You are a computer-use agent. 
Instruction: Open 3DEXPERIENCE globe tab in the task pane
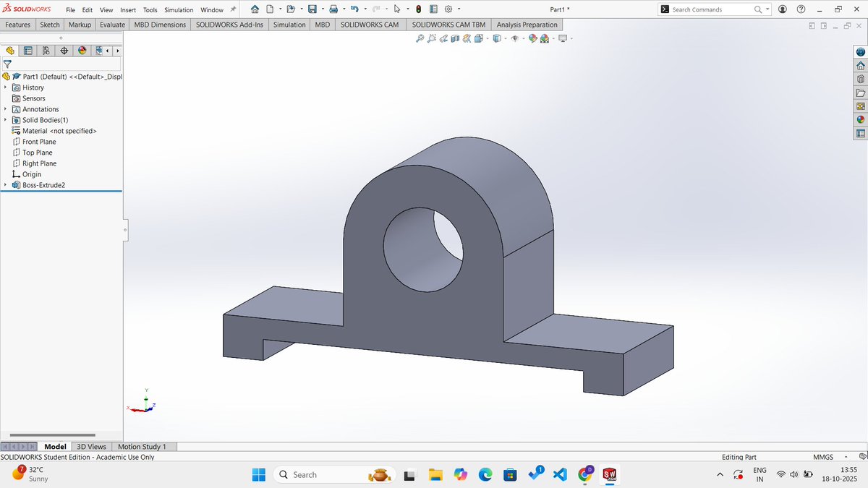(860, 52)
